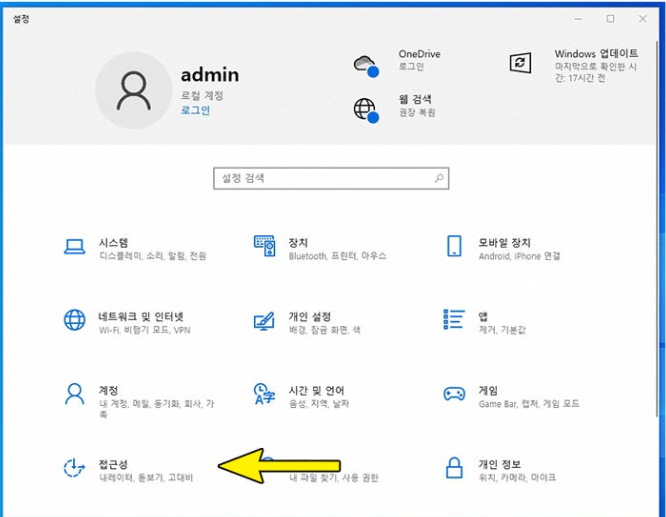
Task: Click the admin profile avatar
Action: pos(133,90)
